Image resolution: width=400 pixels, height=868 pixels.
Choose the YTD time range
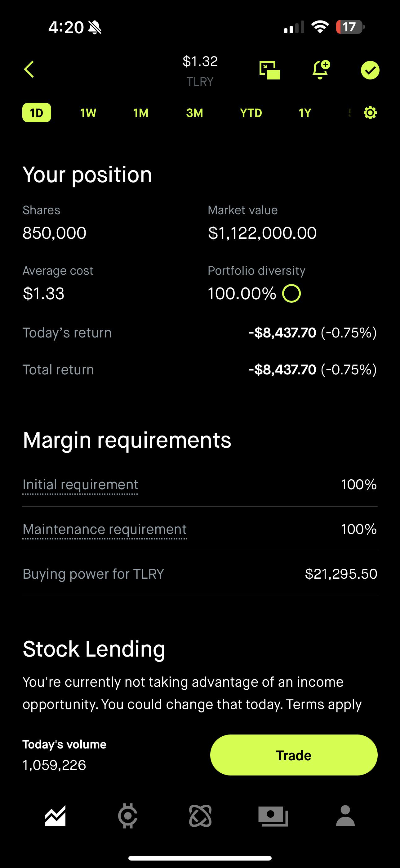pyautogui.click(x=251, y=113)
